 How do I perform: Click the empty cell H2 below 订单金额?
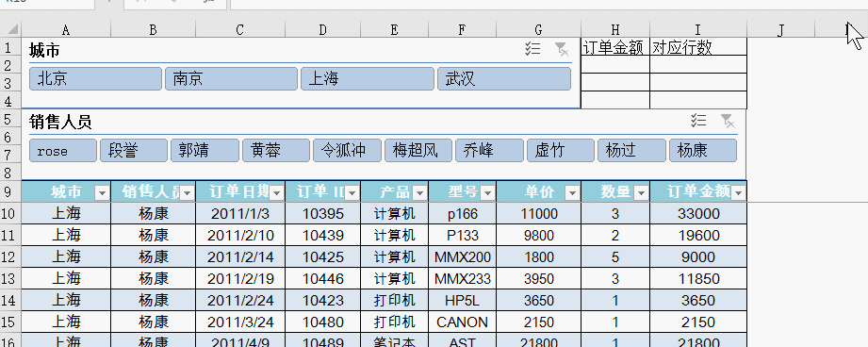(x=615, y=64)
